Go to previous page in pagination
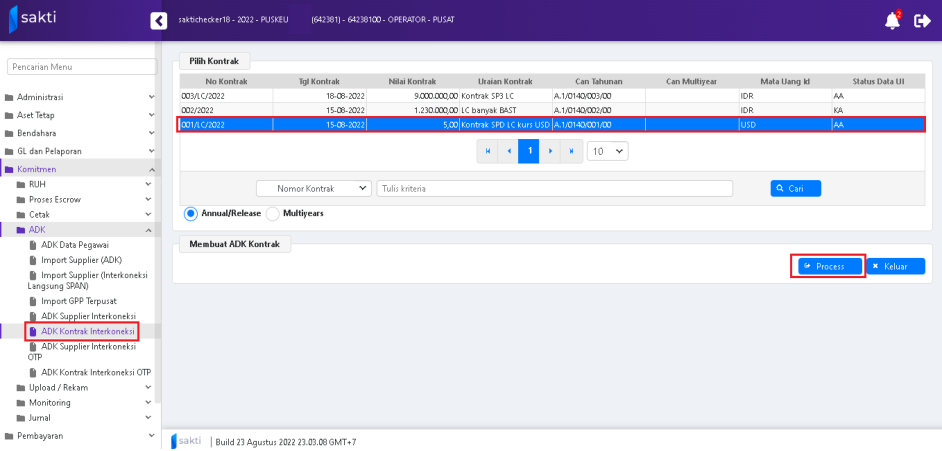Viewport: 942px width, 451px height. click(x=508, y=151)
